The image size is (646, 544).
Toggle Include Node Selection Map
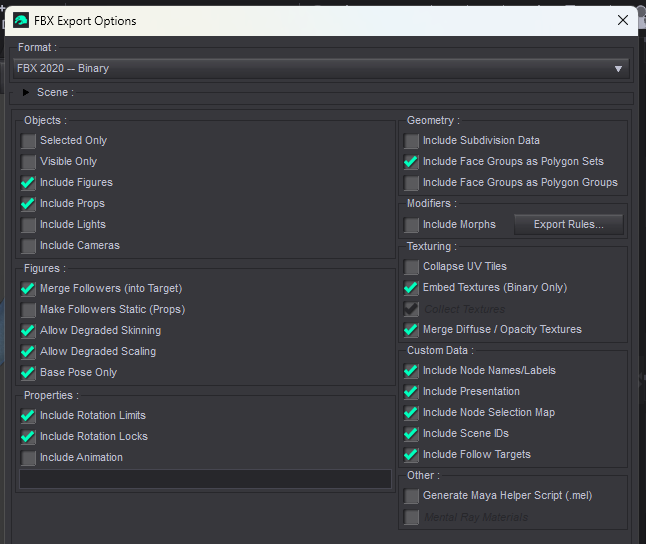click(x=411, y=413)
